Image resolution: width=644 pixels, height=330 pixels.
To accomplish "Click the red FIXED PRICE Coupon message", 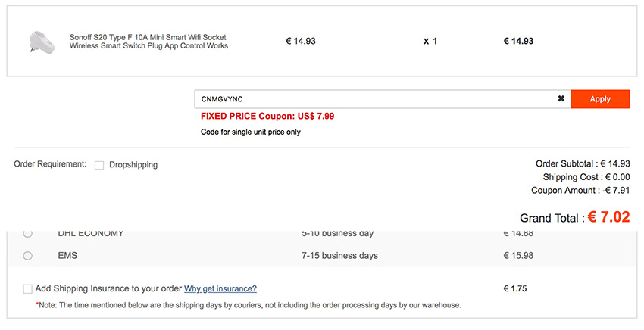I will pyautogui.click(x=267, y=117).
